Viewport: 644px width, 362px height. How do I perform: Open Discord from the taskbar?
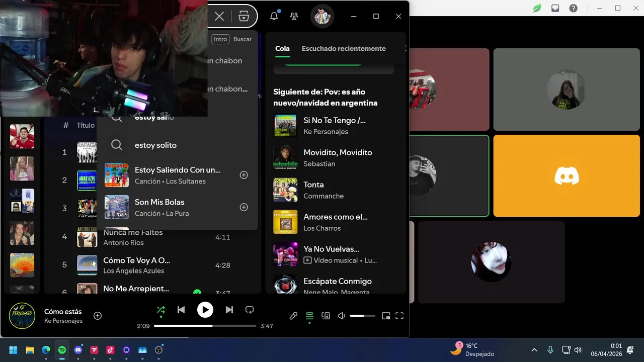click(78, 350)
